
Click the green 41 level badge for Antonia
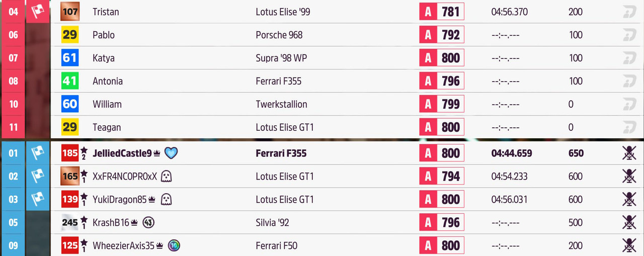[70, 81]
